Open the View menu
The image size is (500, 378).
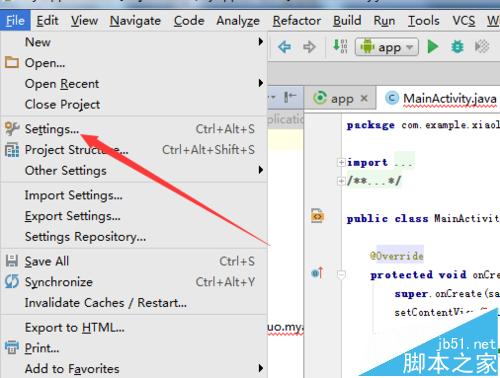[84, 21]
